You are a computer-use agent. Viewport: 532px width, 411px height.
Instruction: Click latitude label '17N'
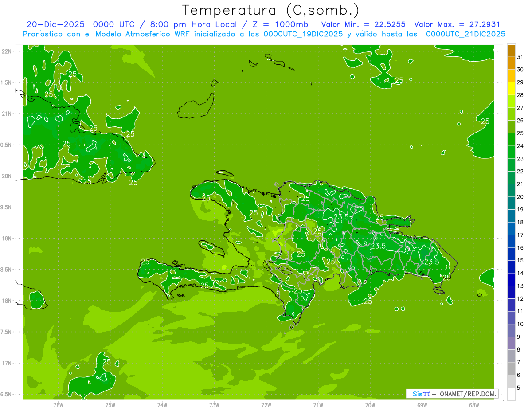pos(7,363)
